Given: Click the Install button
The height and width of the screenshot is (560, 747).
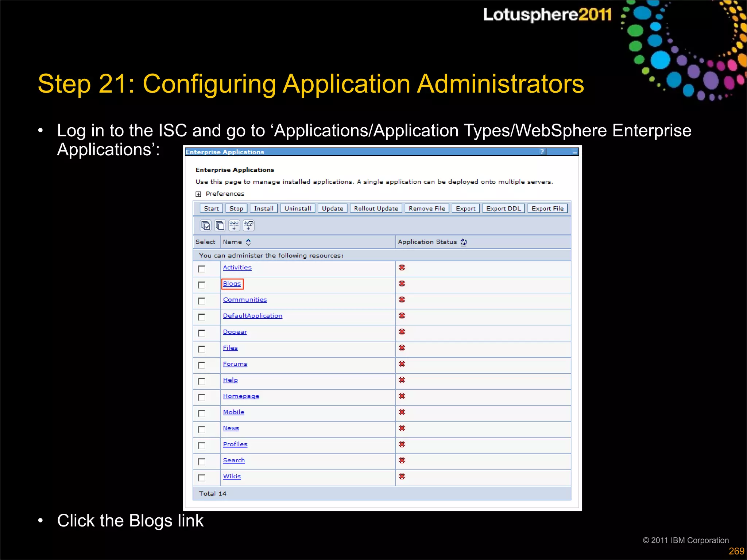Looking at the screenshot, I should (264, 209).
